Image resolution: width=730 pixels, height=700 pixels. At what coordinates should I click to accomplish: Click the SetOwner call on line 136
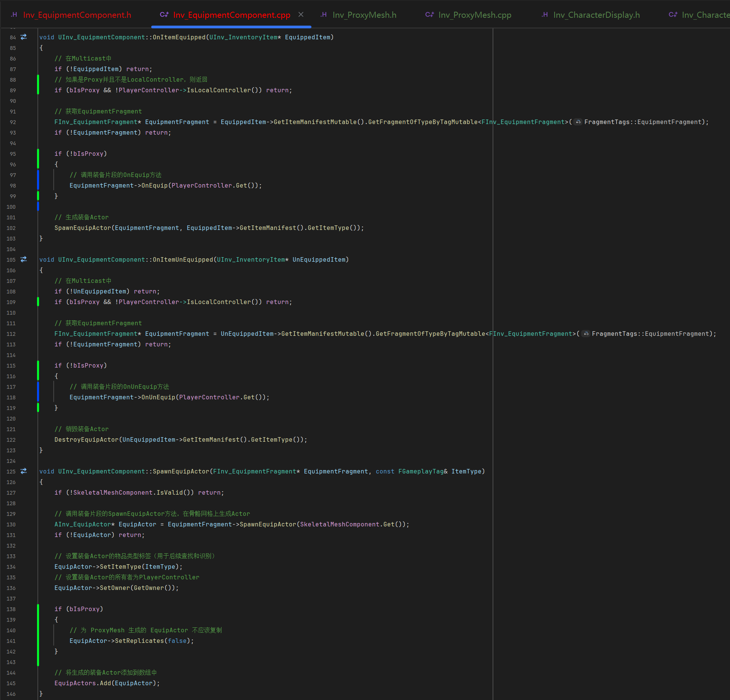point(115,588)
